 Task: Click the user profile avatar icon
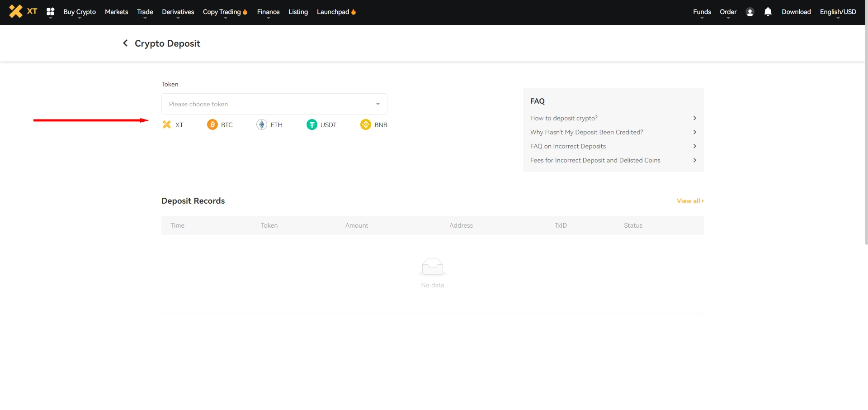(x=750, y=12)
